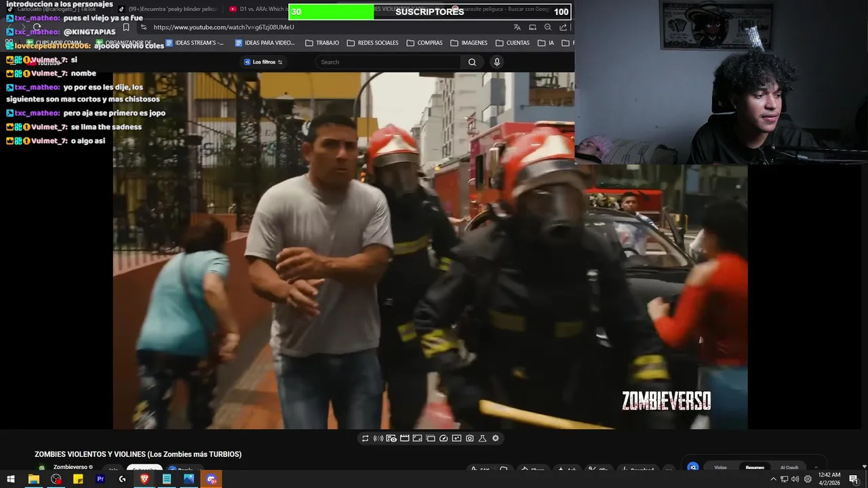
Task: Click the SUSCRIPTORES goal progress bar
Action: point(430,12)
